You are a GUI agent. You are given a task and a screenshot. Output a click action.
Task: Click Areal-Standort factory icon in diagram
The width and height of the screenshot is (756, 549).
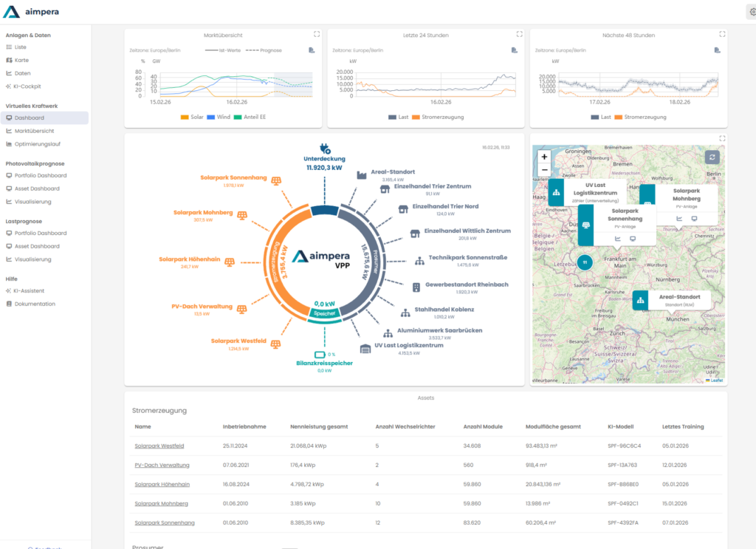(362, 174)
